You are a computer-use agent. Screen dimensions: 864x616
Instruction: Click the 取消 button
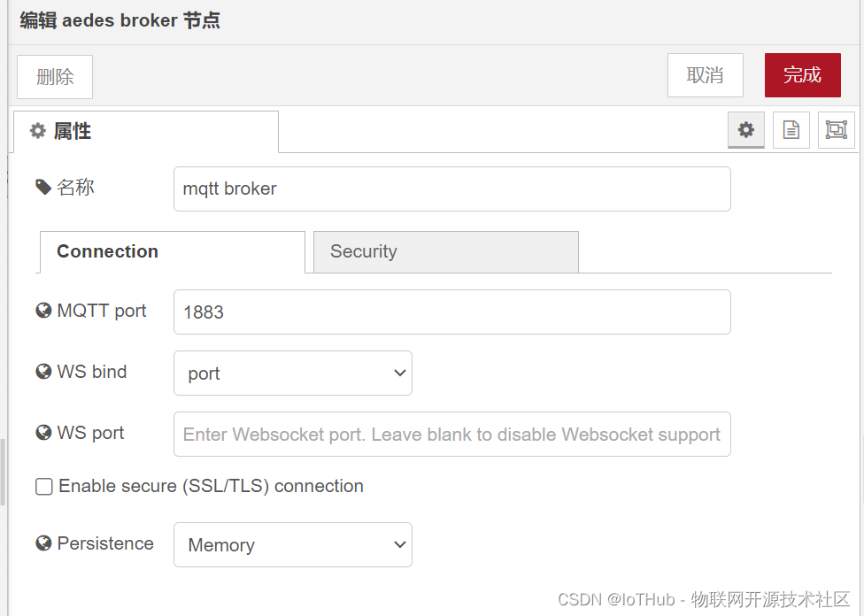click(x=705, y=75)
